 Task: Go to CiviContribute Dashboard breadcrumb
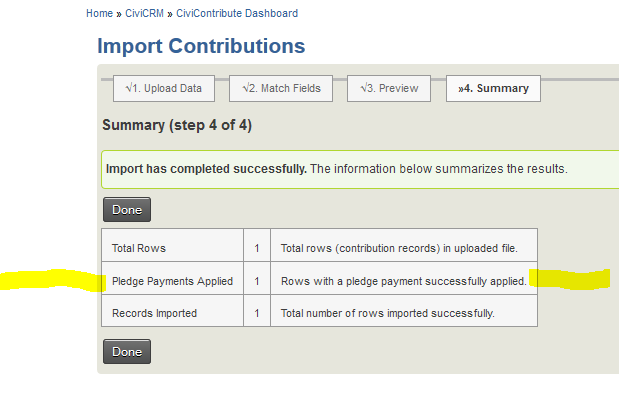[236, 13]
